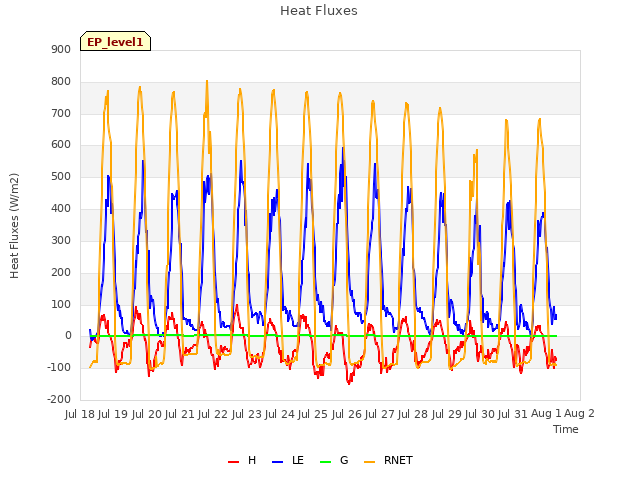The image size is (640, 480).
Task: Click the red H legend color marker
Action: [233, 462]
